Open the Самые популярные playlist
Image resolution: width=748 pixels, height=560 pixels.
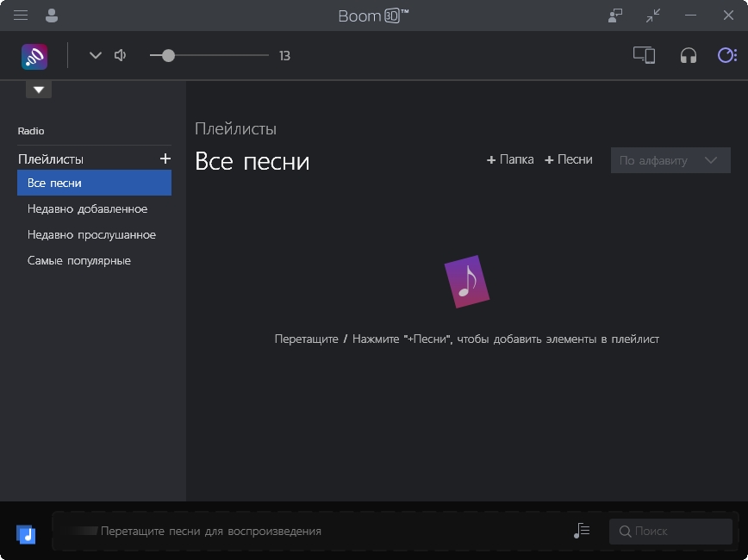pyautogui.click(x=79, y=260)
